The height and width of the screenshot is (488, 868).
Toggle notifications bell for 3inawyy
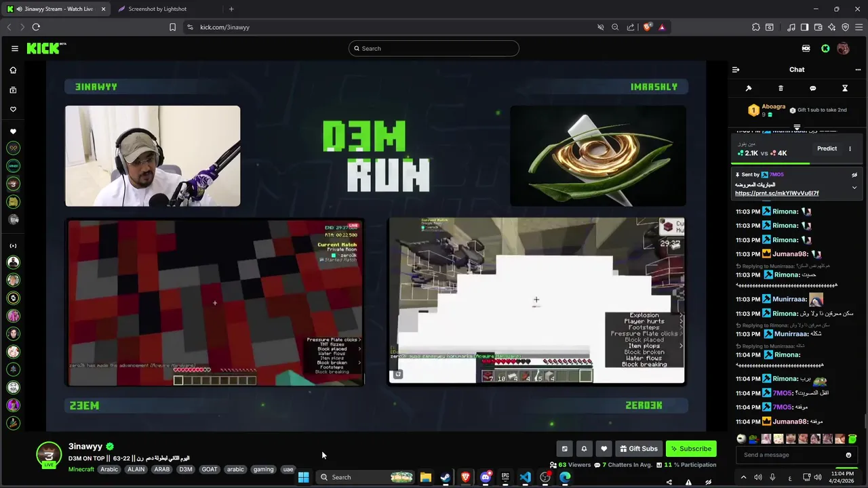pyautogui.click(x=584, y=449)
